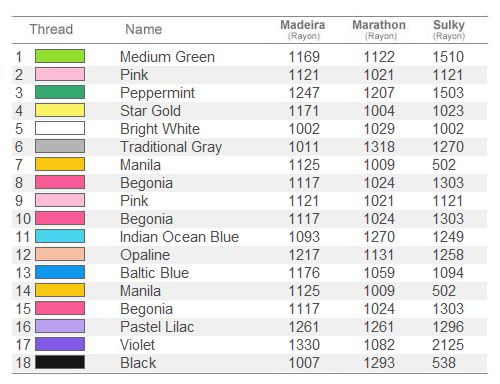This screenshot has width=500, height=384.
Task: Click the Sulky (Rayon) column header
Action: (x=449, y=30)
